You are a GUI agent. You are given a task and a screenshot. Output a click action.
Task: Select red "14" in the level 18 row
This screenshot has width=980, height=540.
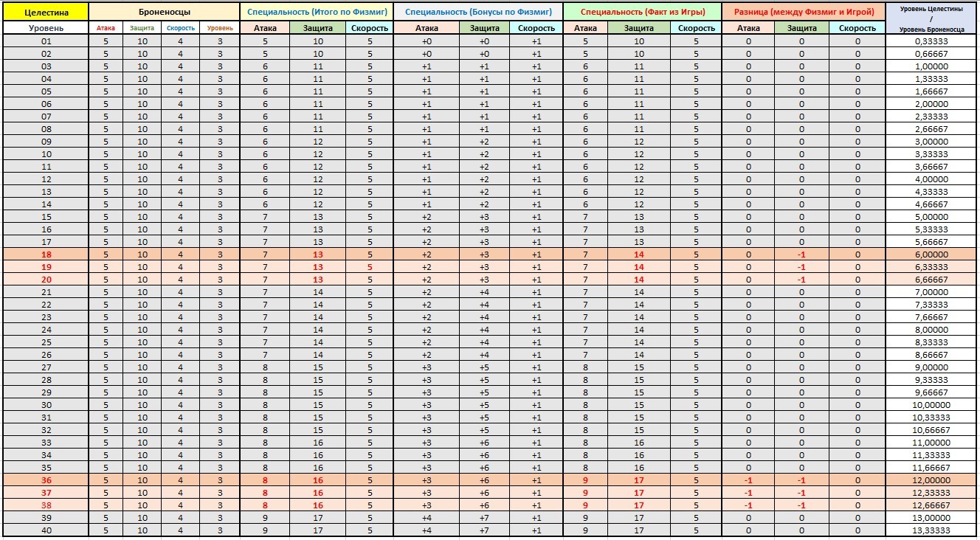(x=639, y=255)
